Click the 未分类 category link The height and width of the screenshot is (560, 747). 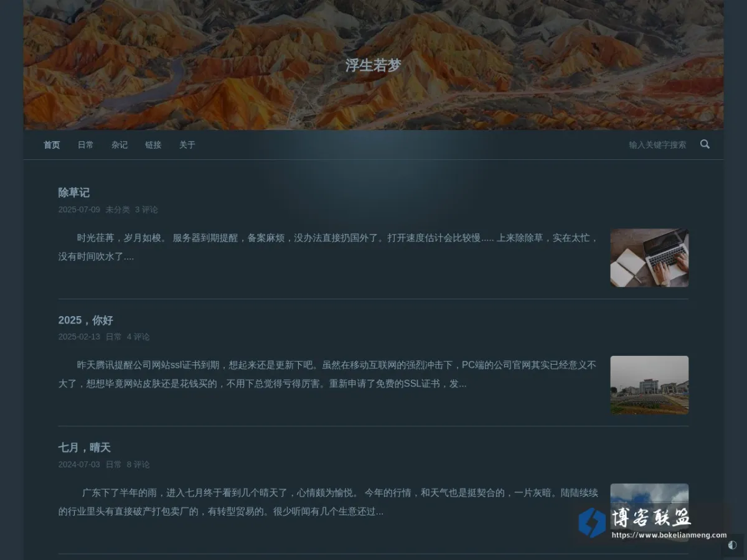118,210
